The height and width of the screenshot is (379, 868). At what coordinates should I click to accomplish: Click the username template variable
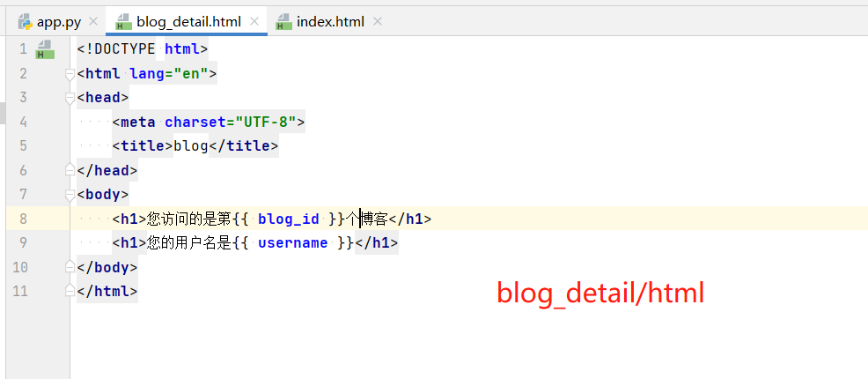[x=293, y=242]
